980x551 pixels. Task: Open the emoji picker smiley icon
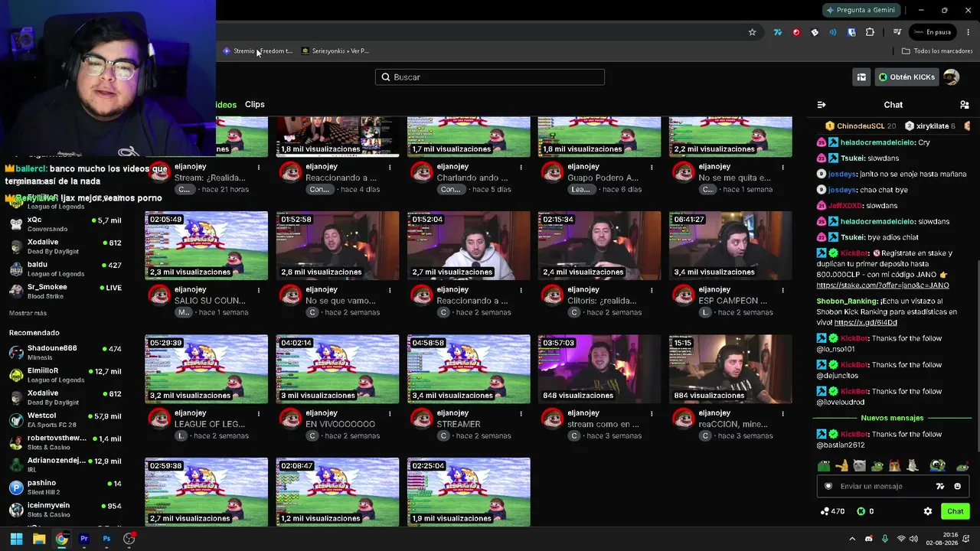point(957,486)
